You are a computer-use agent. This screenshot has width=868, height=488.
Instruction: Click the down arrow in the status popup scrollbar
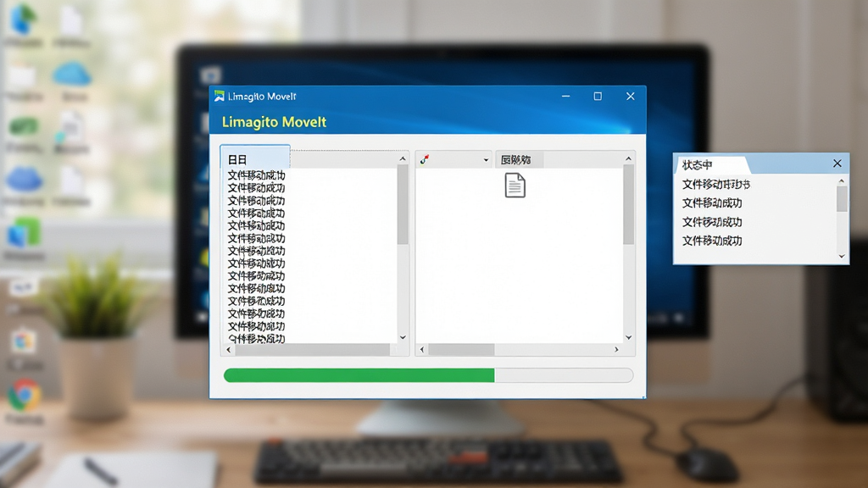pyautogui.click(x=842, y=256)
